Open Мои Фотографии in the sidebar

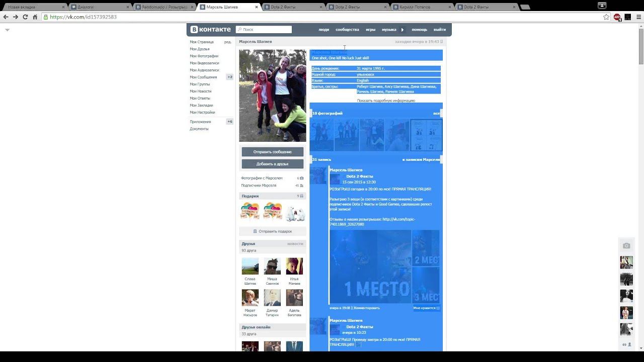pos(204,56)
